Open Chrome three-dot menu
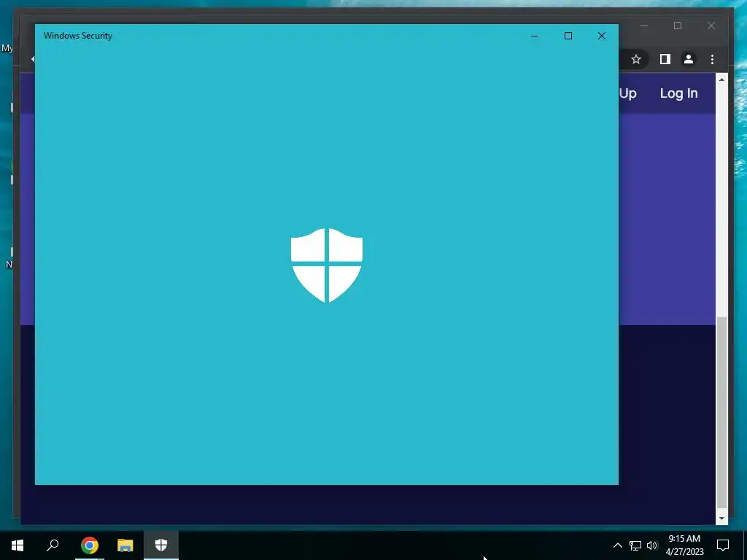The image size is (747, 560). (x=712, y=59)
